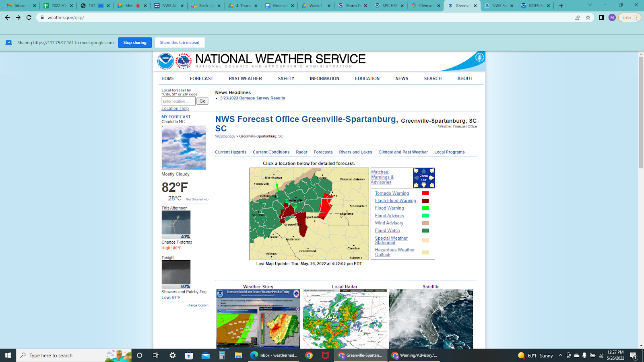Open the Climate and Past Weather menu
Viewport: 644px width, 362px height.
403,152
